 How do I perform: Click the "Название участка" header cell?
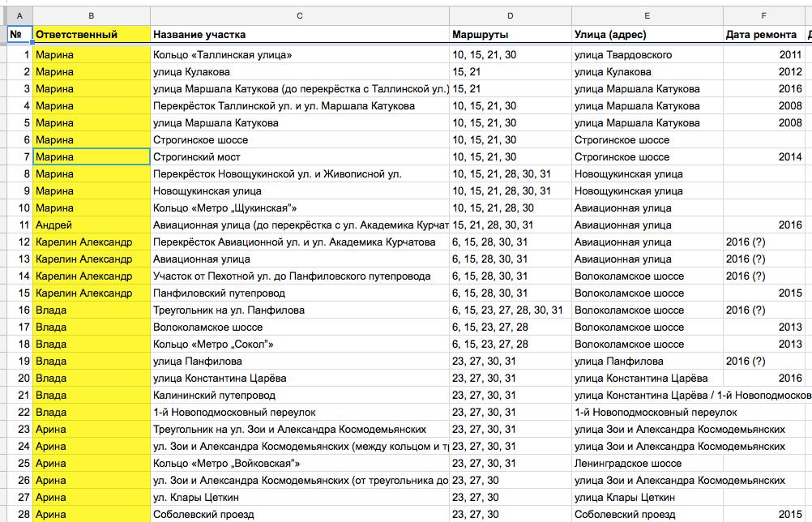pyautogui.click(x=299, y=35)
